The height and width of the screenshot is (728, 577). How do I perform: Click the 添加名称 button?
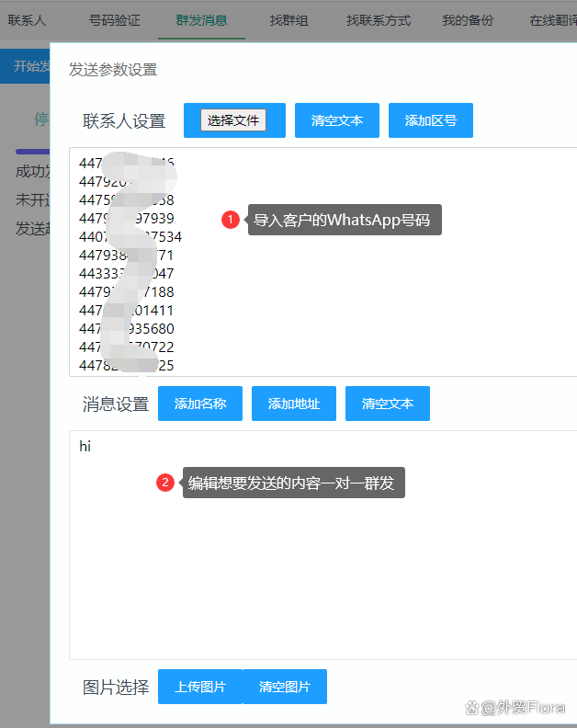[x=200, y=404]
